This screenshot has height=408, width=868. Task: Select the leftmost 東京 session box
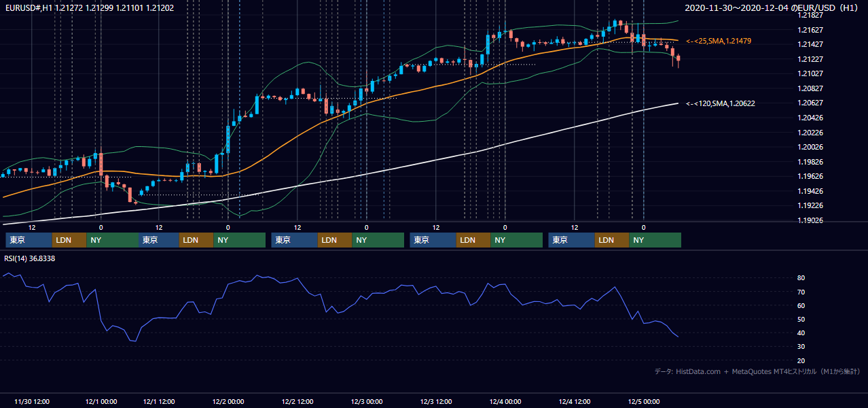(29, 240)
